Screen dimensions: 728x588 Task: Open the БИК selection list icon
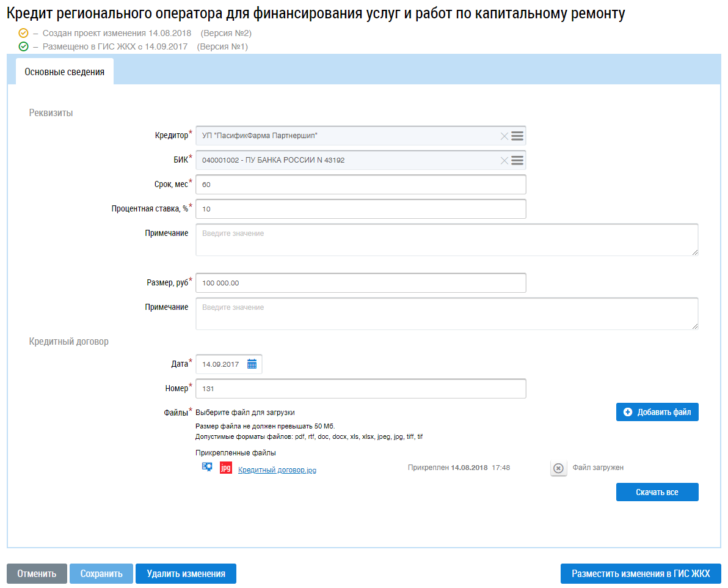point(517,160)
